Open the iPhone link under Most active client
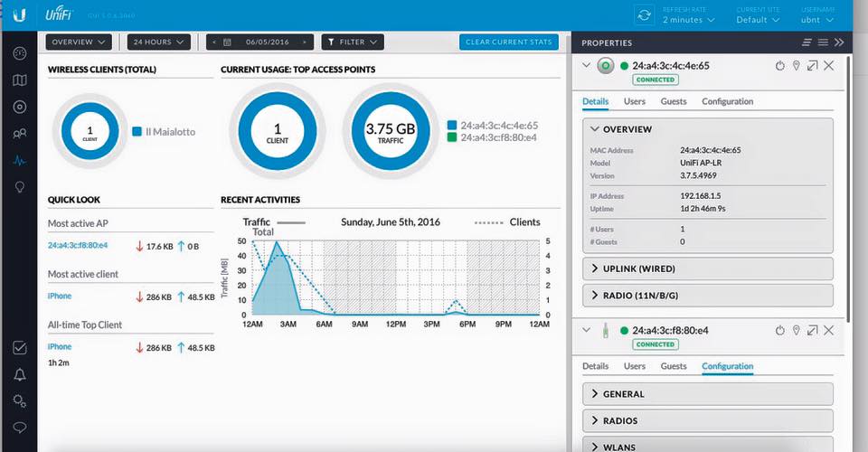The image size is (868, 452). click(60, 296)
